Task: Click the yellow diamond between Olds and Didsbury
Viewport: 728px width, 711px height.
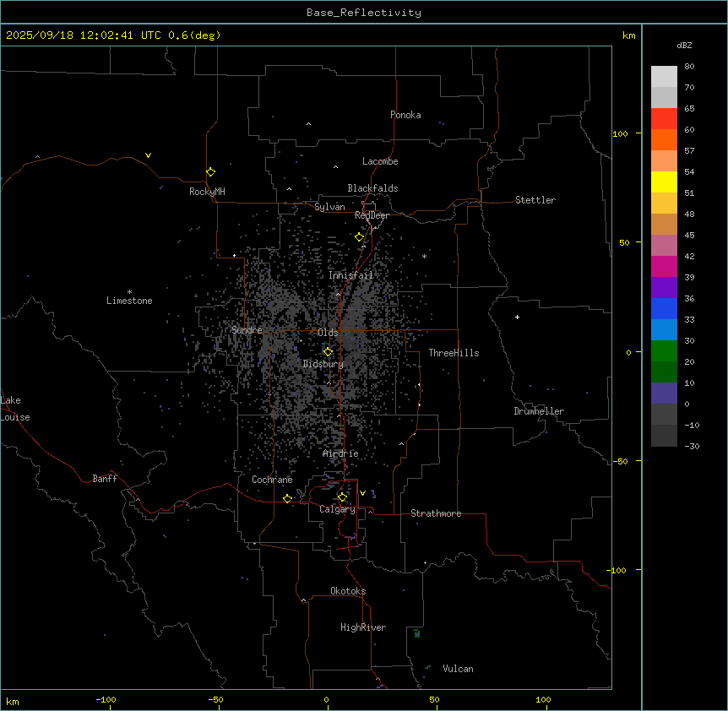Action: [x=328, y=351]
